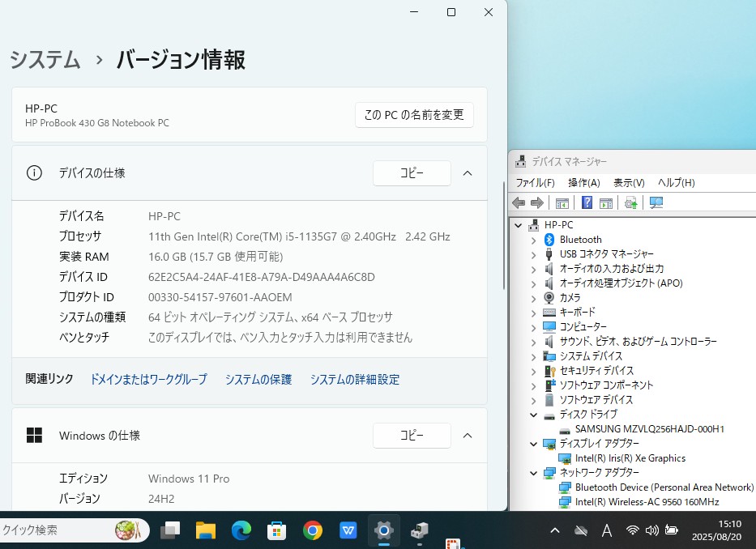Image resolution: width=756 pixels, height=549 pixels.
Task: Open the 表示(V) menu in Device Manager
Action: [629, 183]
